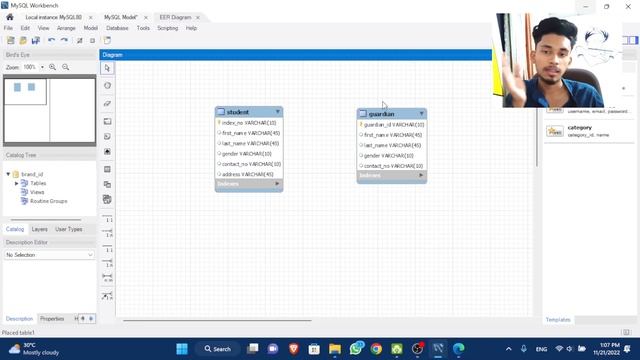Select Routine Groups in Catalog Tree
This screenshot has width=640, height=360.
tap(49, 201)
